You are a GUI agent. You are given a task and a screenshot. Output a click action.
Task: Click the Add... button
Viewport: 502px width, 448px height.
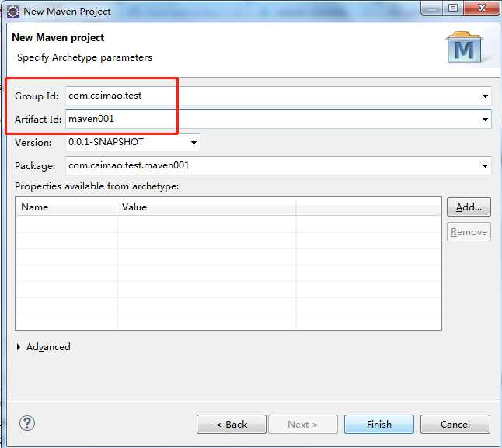(469, 207)
